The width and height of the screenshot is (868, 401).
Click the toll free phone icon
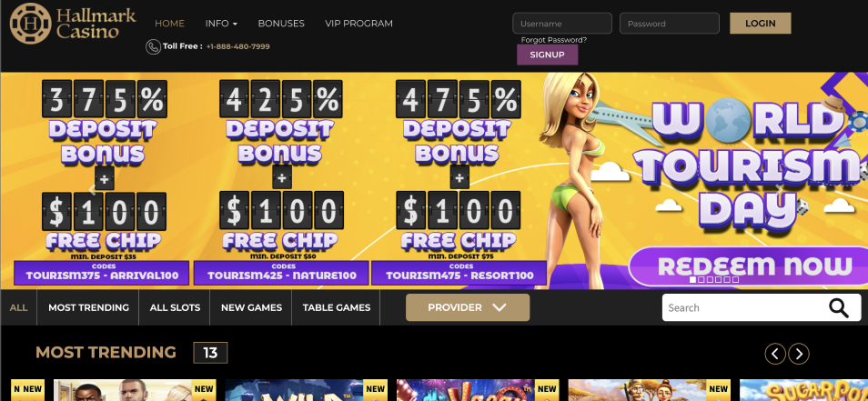coord(154,46)
